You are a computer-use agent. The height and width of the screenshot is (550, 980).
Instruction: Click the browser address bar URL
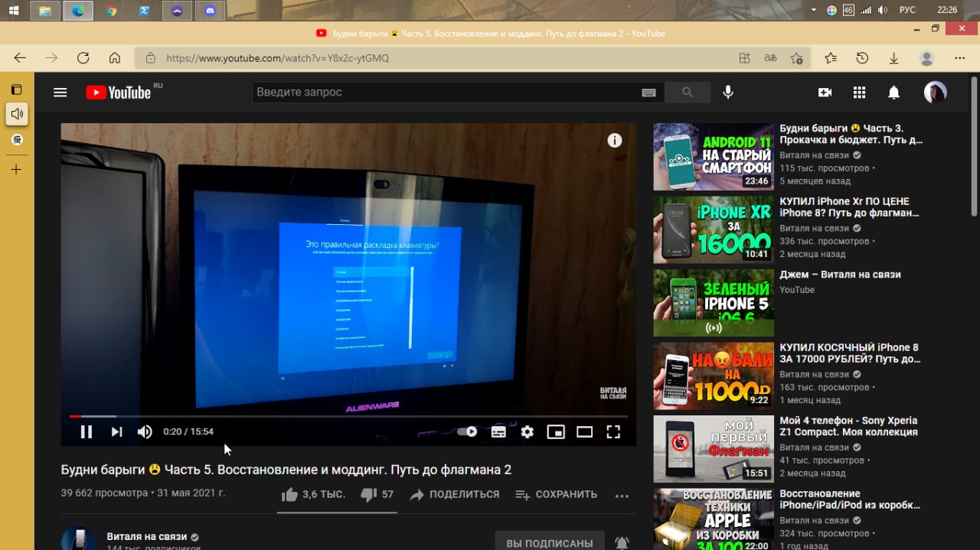[277, 58]
